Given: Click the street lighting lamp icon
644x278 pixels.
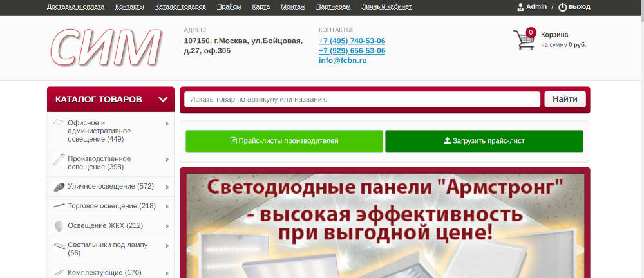Looking at the screenshot, I should tap(59, 187).
